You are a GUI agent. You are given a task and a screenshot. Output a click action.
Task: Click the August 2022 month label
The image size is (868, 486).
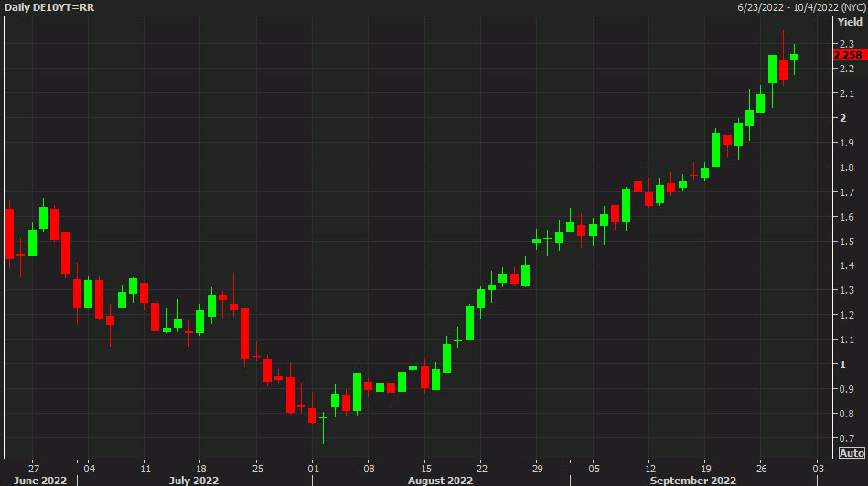coord(440,481)
